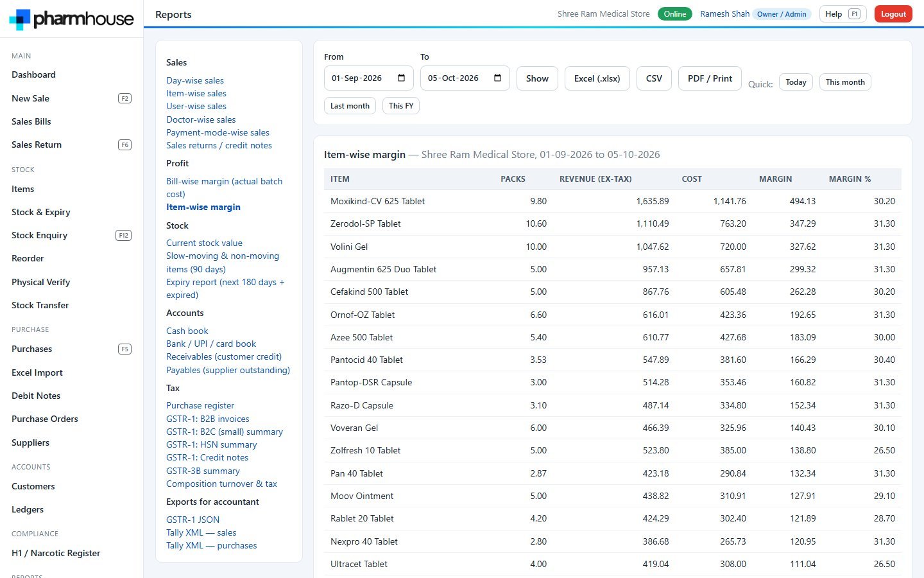Click the From date input field

[369, 78]
